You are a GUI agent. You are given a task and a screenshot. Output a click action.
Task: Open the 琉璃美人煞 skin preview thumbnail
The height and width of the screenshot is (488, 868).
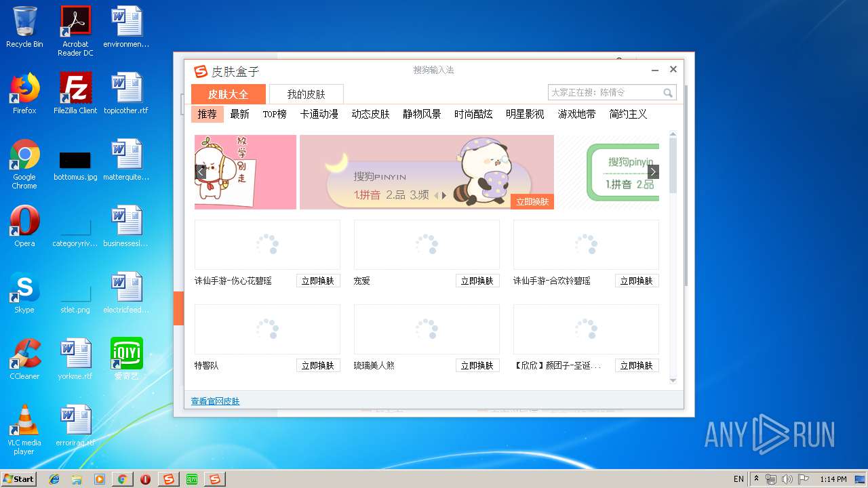(427, 329)
